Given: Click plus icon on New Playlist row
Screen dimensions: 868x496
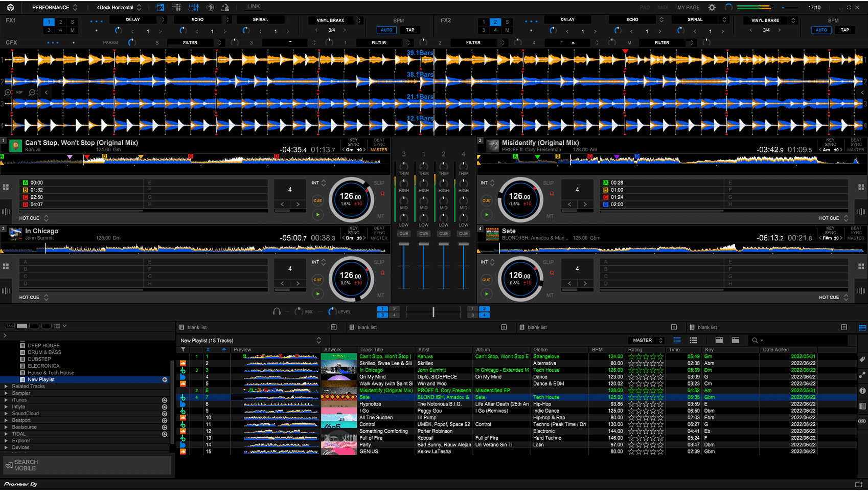Looking at the screenshot, I should tap(165, 379).
